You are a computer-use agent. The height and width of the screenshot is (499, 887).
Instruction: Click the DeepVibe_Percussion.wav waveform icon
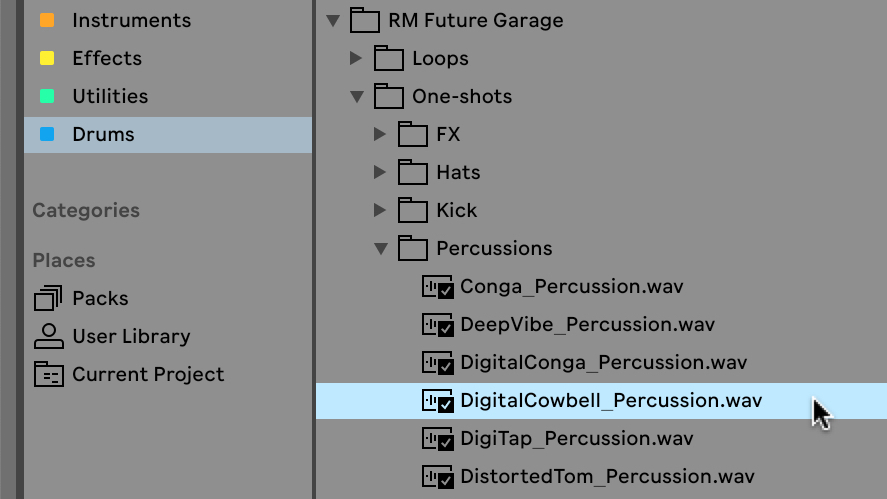click(437, 325)
